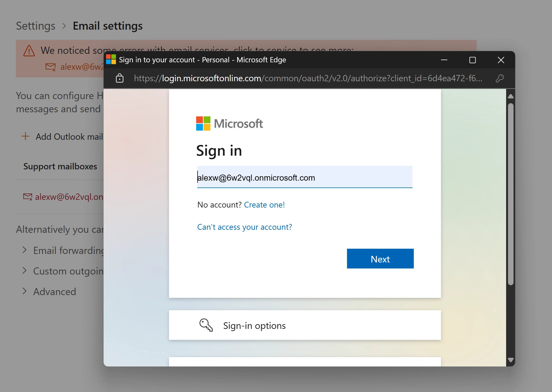Click mailbox error icon under Support mailboxes
Image resolution: width=552 pixels, height=392 pixels.
27,197
